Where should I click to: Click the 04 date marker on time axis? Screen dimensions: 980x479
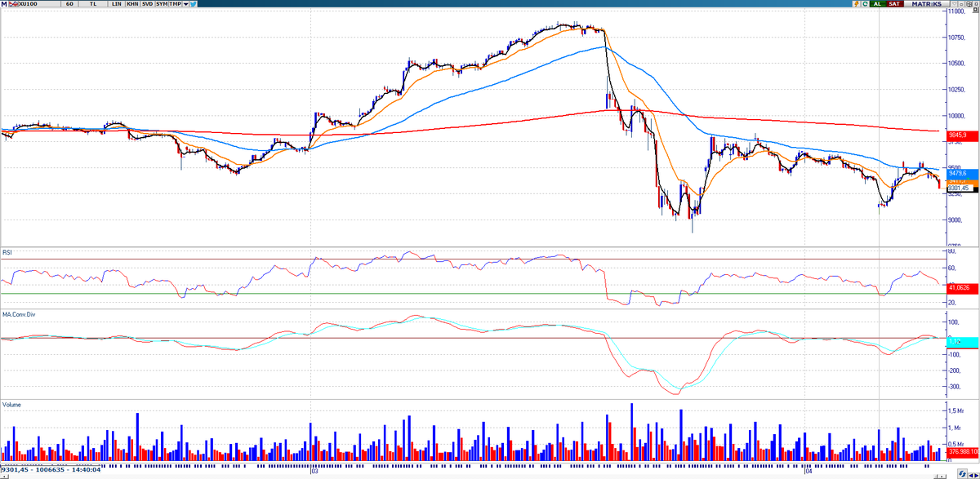coord(808,471)
